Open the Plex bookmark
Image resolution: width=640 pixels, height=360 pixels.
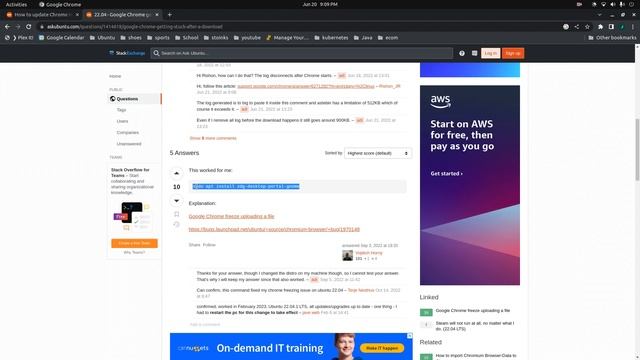pos(19,38)
